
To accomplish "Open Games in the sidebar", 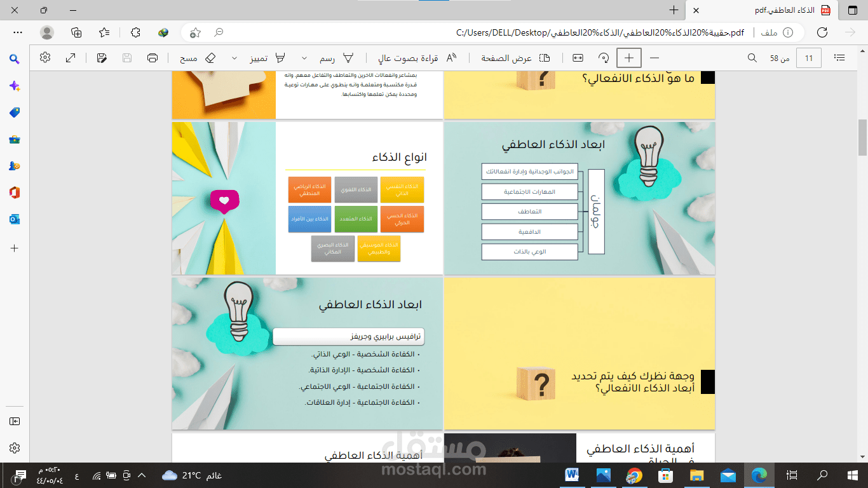I will coord(15,166).
